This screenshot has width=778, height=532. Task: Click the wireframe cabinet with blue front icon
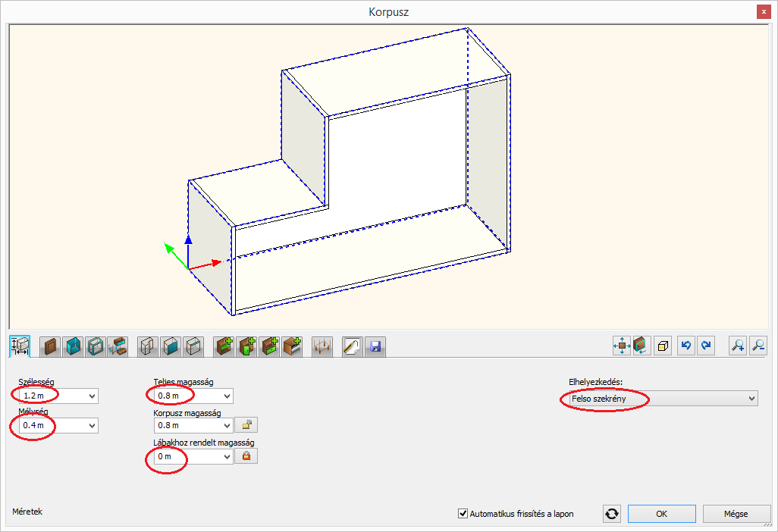[x=171, y=346]
